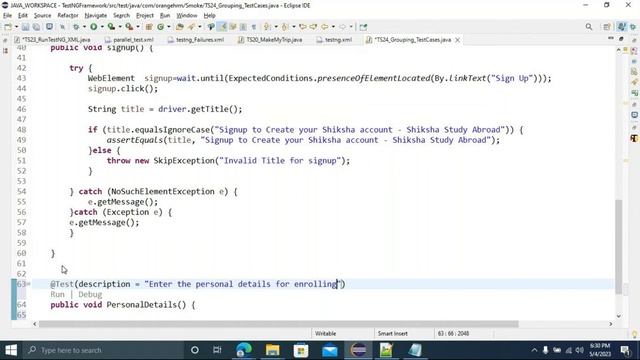Image resolution: width=640 pixels, height=360 pixels.
Task: Create a new Java package icon
Action: (x=149, y=27)
